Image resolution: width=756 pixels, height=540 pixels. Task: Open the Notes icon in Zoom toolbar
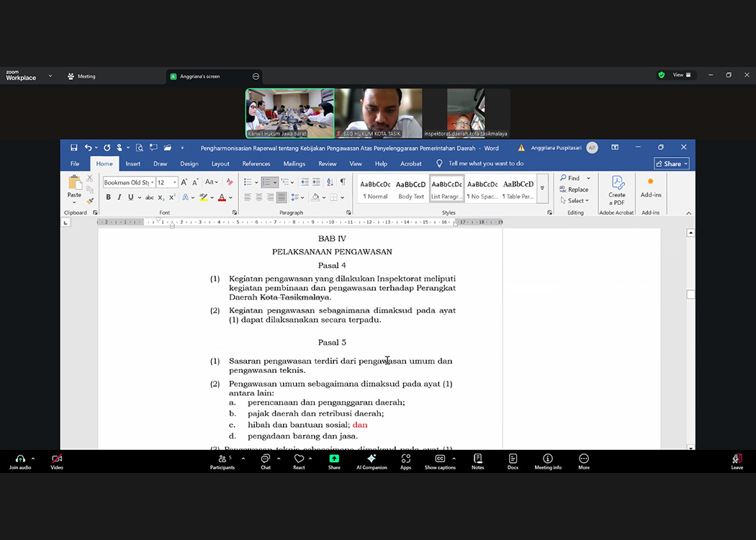pyautogui.click(x=477, y=459)
